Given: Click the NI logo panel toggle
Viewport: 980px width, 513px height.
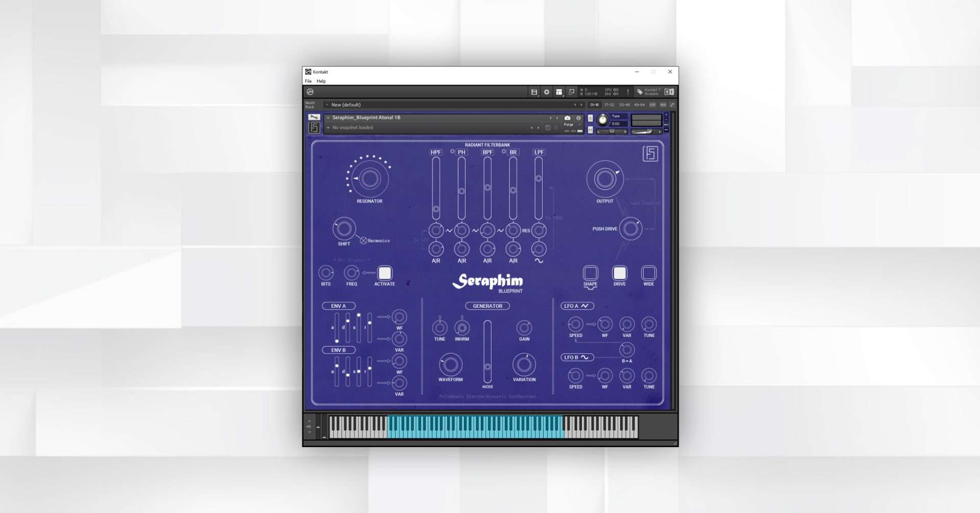Looking at the screenshot, I should pyautogui.click(x=669, y=92).
